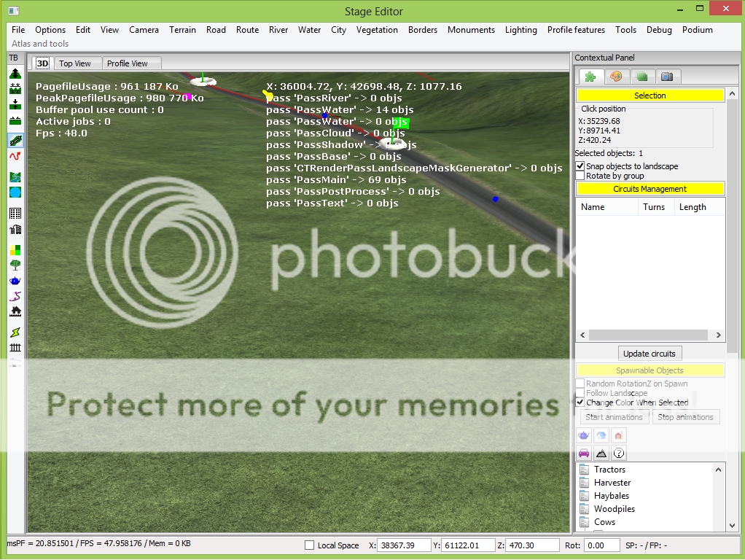The height and width of the screenshot is (560, 745).
Task: Select the river tool icon
Action: point(15,177)
